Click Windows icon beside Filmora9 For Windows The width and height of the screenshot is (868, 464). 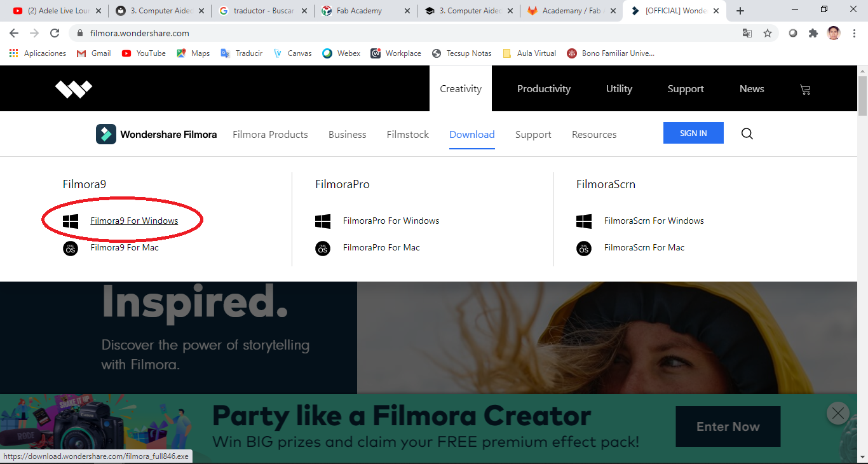[71, 221]
